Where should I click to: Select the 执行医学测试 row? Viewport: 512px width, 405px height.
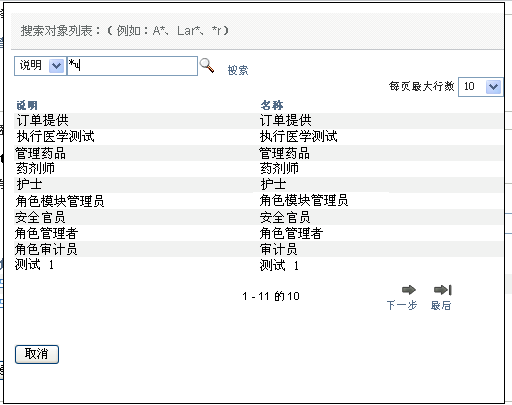258,136
